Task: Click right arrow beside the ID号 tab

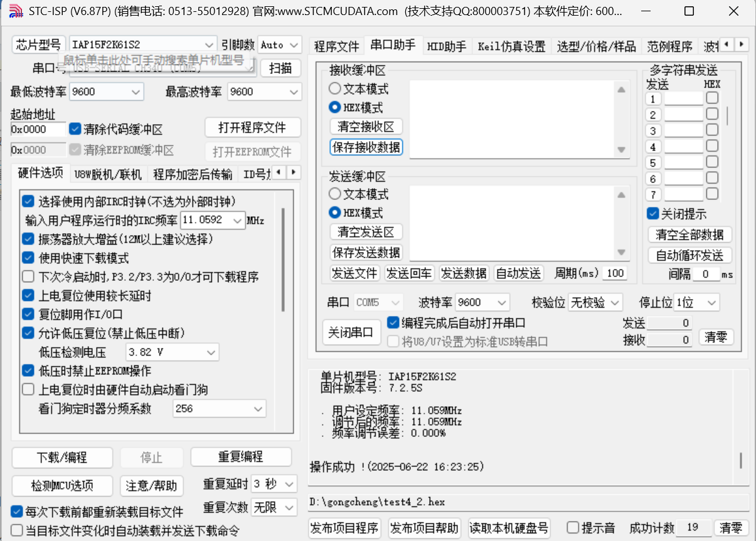Action: [293, 172]
